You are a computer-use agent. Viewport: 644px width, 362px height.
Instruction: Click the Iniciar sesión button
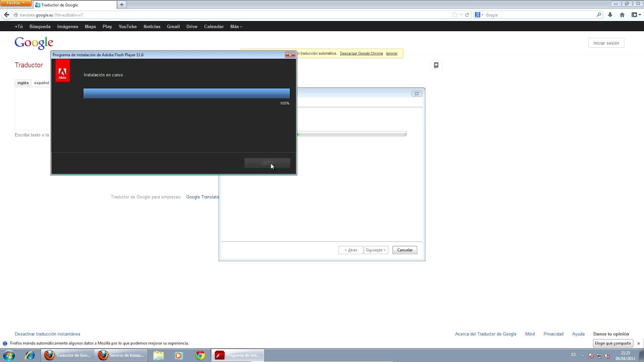[606, 43]
